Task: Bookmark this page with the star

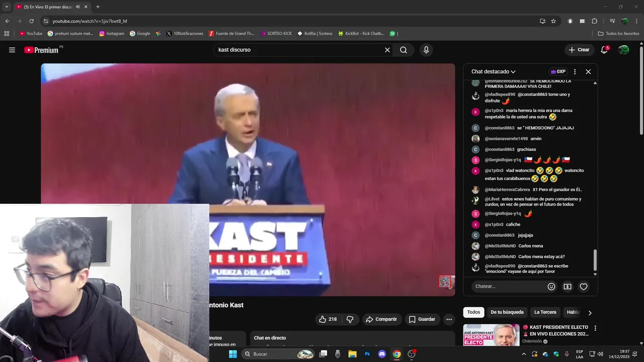Action: coord(553,21)
